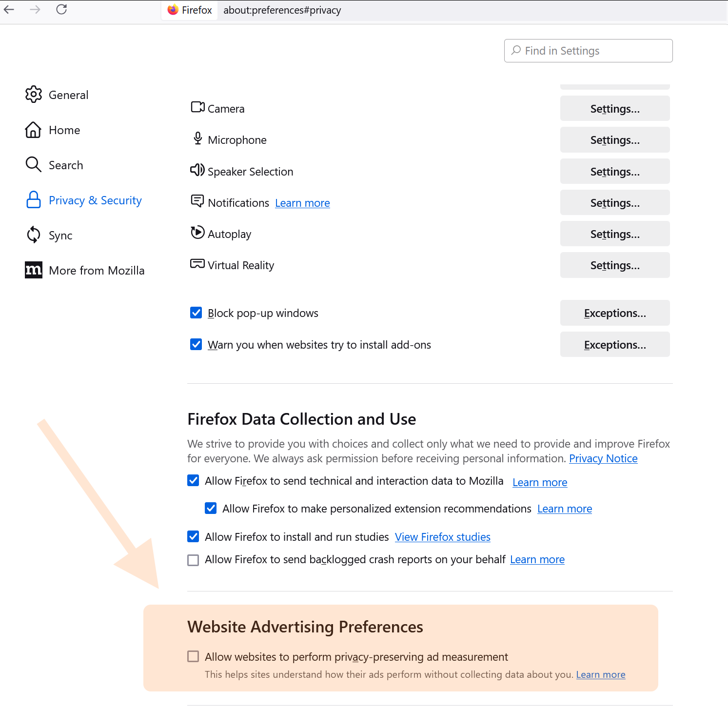Click the Mozilla logo icon in sidebar
Screen dimensions: 728x728
pos(34,270)
